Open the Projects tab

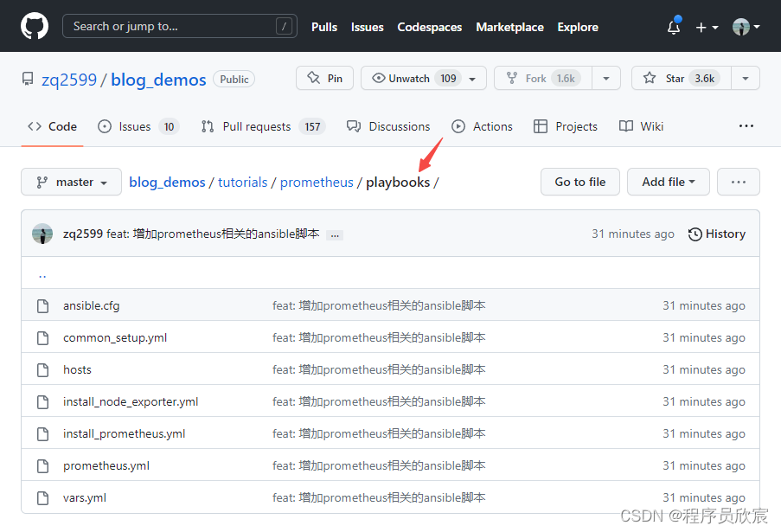coord(566,126)
